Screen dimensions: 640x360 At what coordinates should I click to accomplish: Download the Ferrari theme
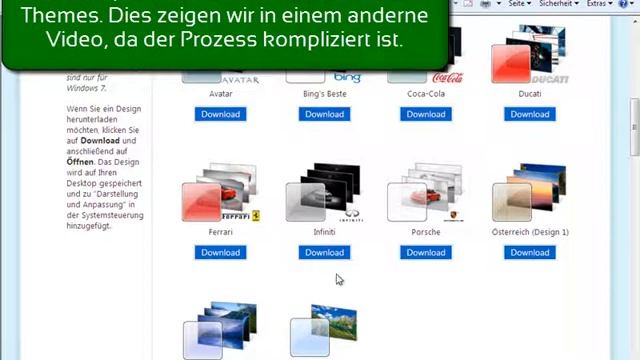click(220, 253)
